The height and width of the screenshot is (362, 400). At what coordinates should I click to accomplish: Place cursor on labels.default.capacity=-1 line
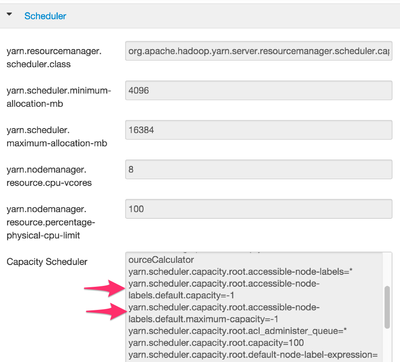pyautogui.click(x=181, y=295)
